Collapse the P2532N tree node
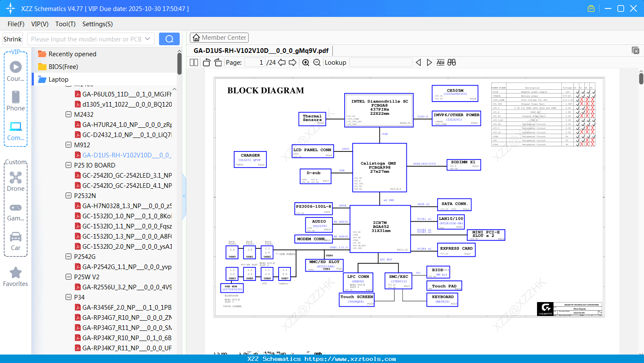 pos(69,195)
